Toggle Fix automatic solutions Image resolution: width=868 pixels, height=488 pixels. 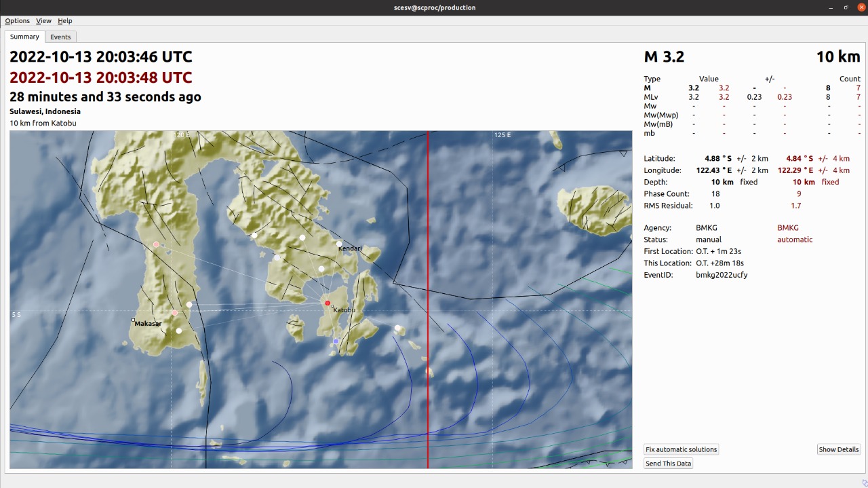click(x=681, y=449)
